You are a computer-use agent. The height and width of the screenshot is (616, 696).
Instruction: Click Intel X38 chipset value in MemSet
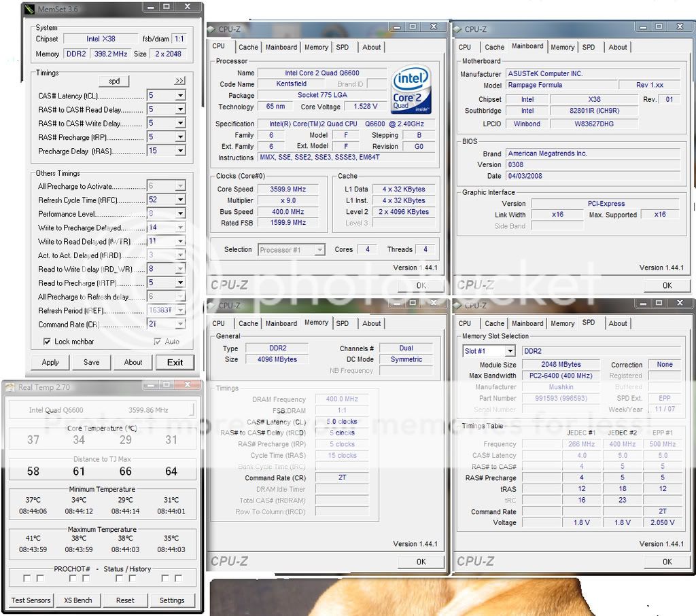coord(101,39)
